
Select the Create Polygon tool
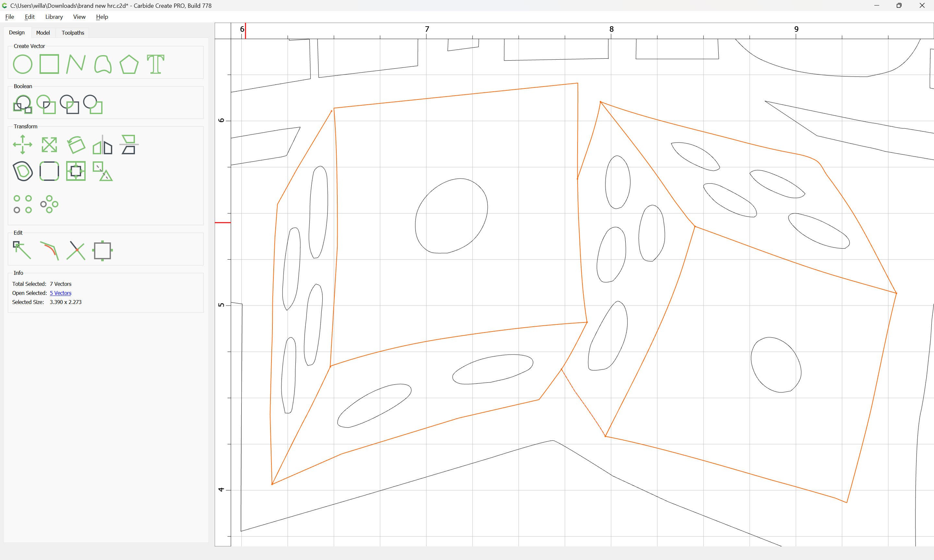129,64
